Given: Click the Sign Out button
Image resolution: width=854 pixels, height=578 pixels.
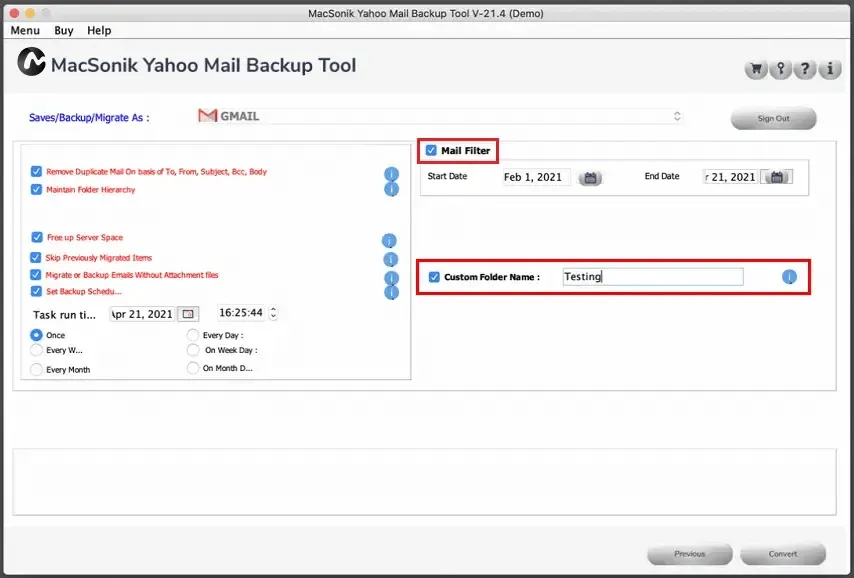Looking at the screenshot, I should coord(773,118).
